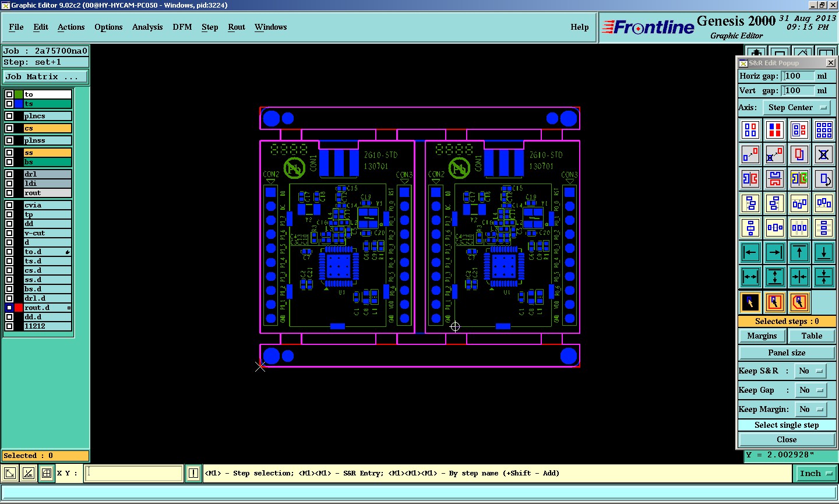Screen dimensions: 839x504
Task: Open the Axis 'Step Center' dropdown
Action: point(798,107)
